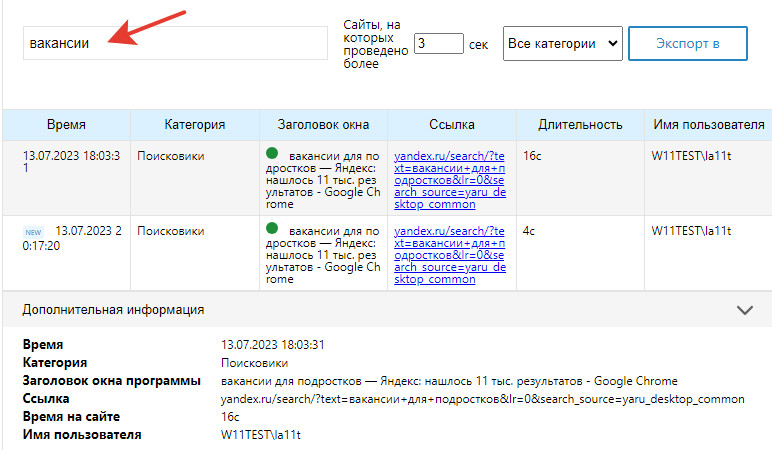
Task: Click the green status dot in the 18:03:31 row
Action: pyautogui.click(x=272, y=153)
